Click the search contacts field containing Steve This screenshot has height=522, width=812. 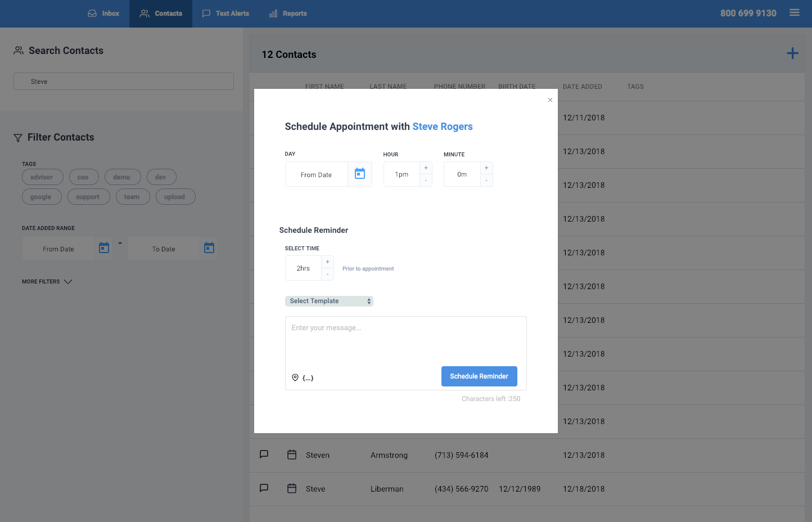[124, 82]
